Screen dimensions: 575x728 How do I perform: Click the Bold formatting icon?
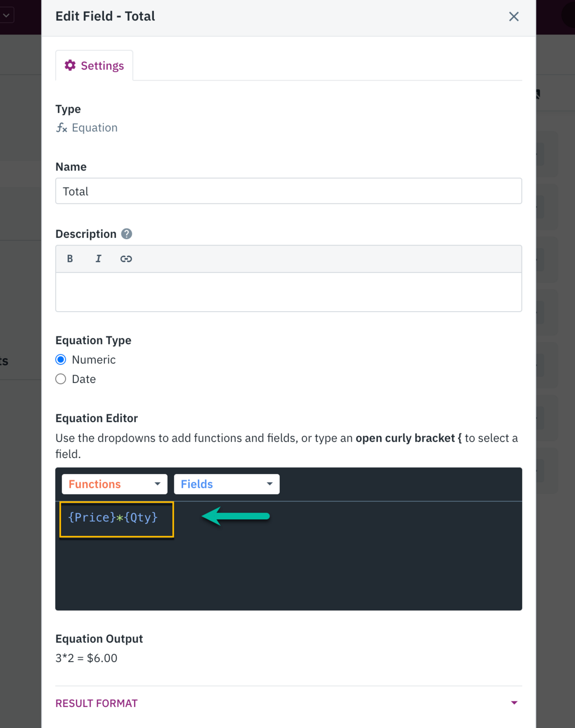(x=70, y=259)
